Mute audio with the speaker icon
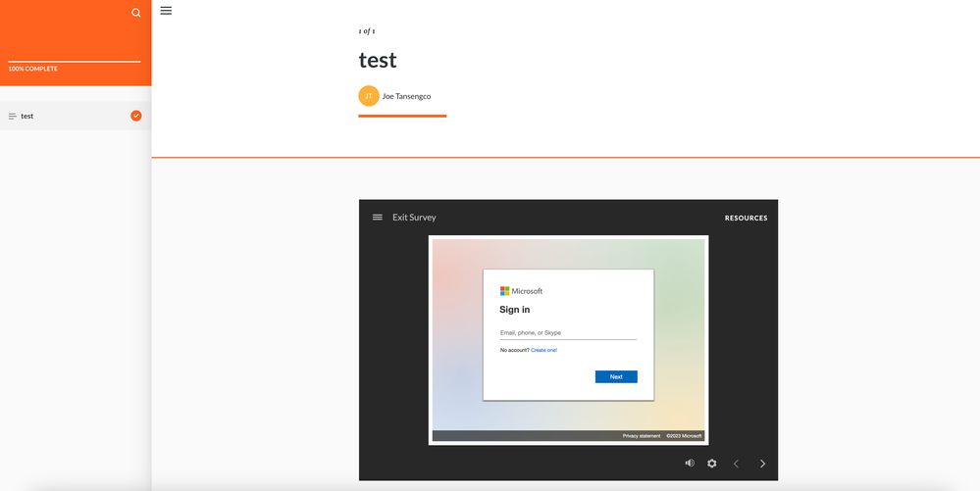 [690, 463]
